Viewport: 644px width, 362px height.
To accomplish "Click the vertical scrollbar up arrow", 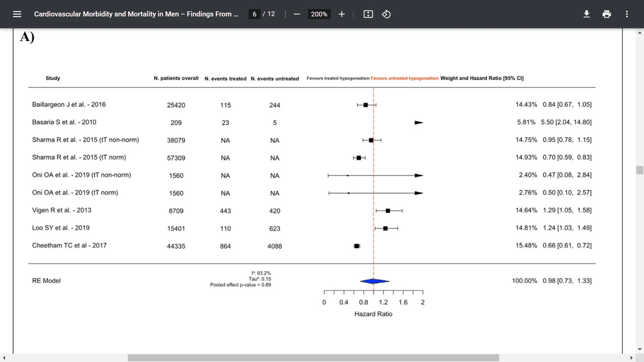I will coord(640,33).
